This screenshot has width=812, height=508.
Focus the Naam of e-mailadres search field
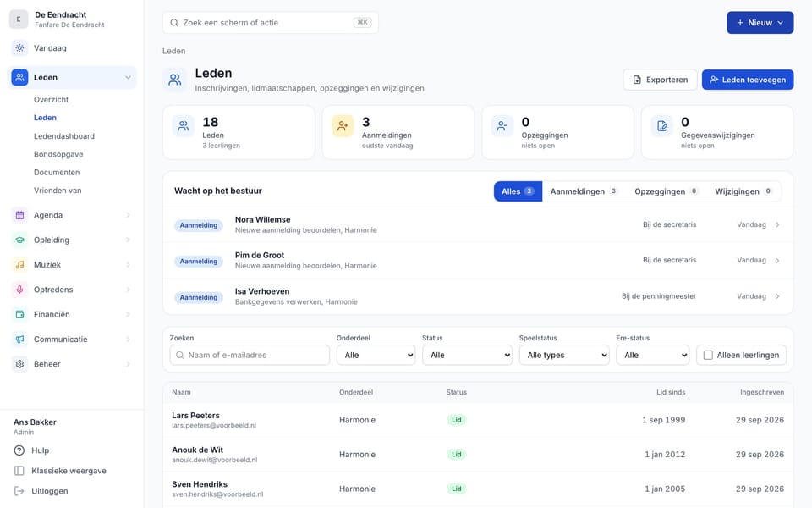click(x=250, y=355)
